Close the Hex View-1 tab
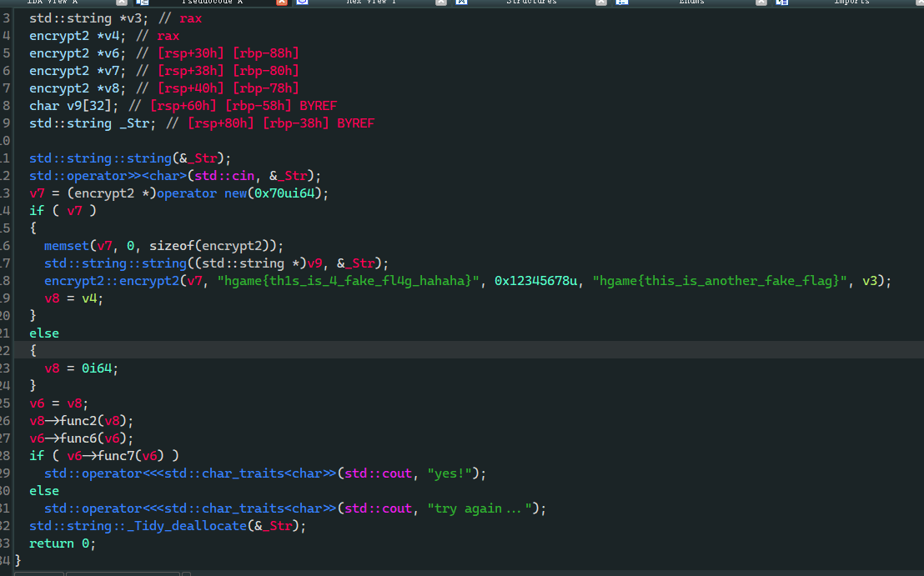The width and height of the screenshot is (924, 576). [x=441, y=3]
